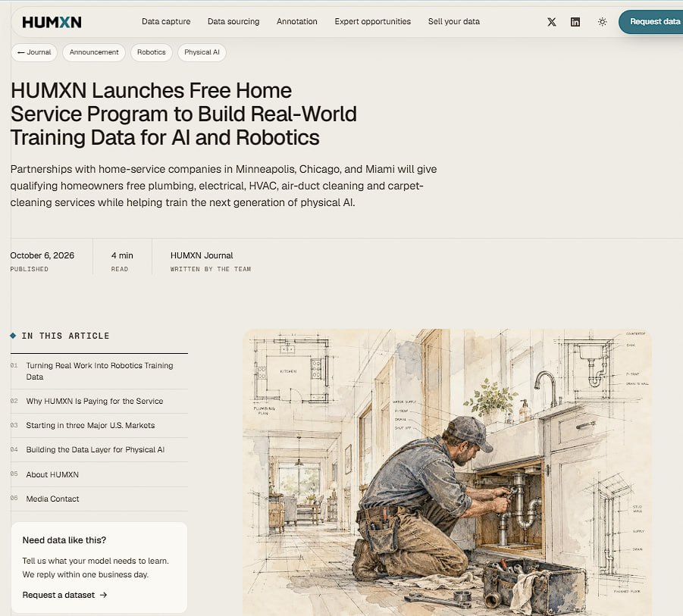Screen dimensions: 683x616
Task: Click the October 6, 2026 publish date
Action: pyautogui.click(x=42, y=255)
